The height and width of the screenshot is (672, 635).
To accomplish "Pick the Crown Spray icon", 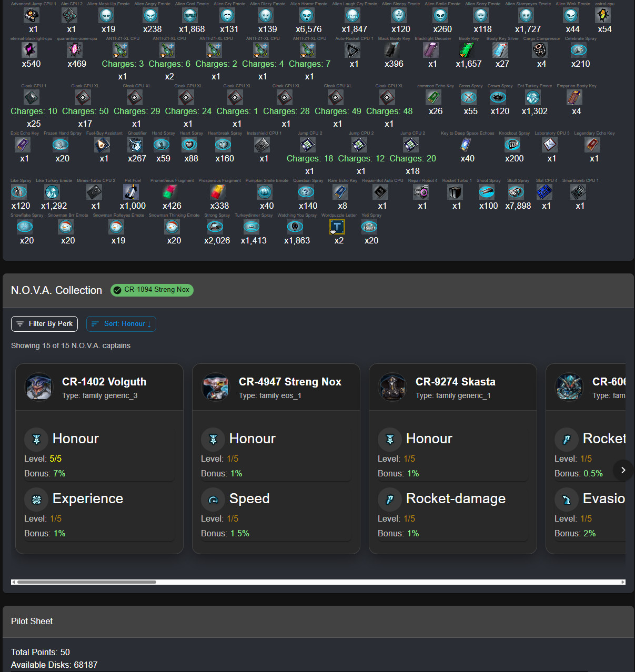I will pos(498,98).
